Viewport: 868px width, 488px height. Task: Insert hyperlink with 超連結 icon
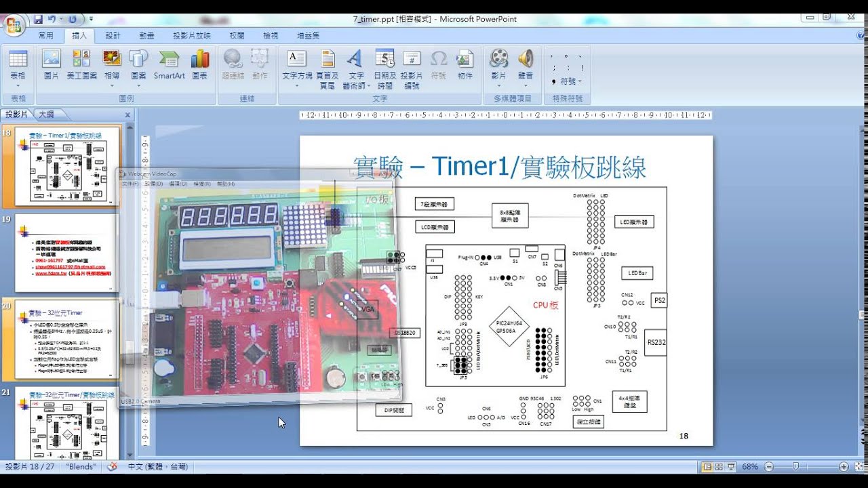(x=233, y=65)
